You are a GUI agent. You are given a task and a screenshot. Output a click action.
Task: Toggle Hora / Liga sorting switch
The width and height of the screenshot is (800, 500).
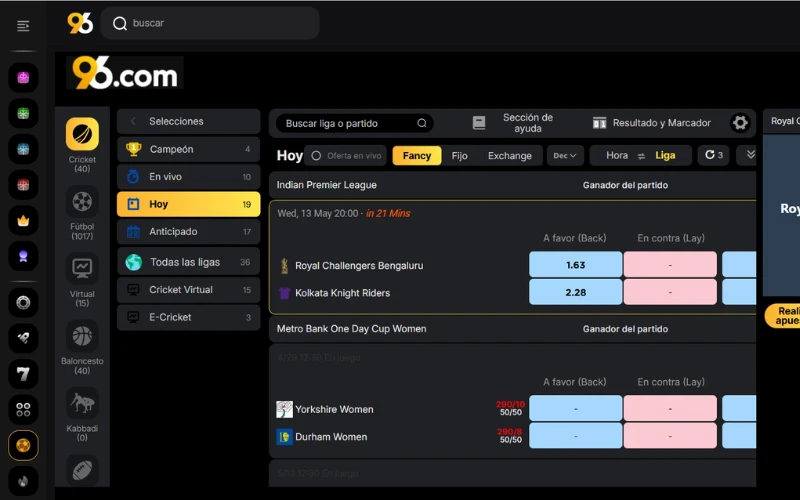(x=641, y=156)
